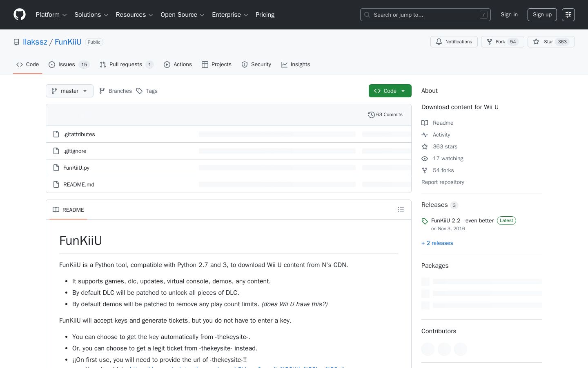Viewport: 588px width, 368px height.
Task: Click the commit history clock icon
Action: tap(371, 115)
